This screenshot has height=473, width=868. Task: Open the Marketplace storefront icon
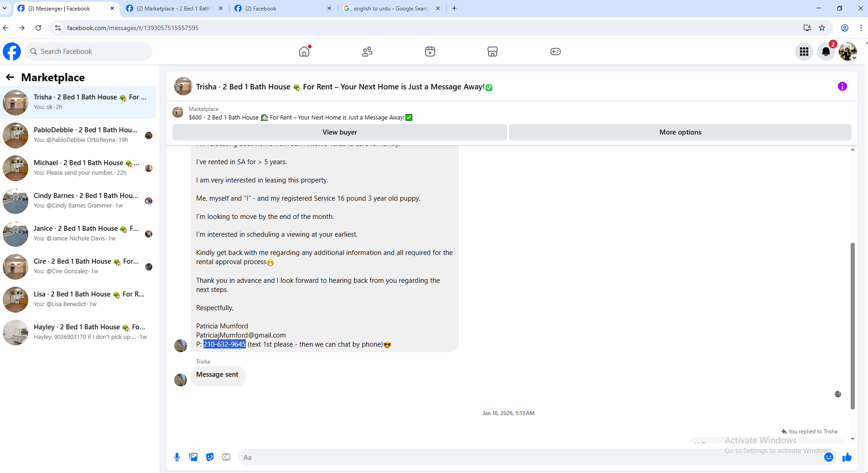(493, 52)
